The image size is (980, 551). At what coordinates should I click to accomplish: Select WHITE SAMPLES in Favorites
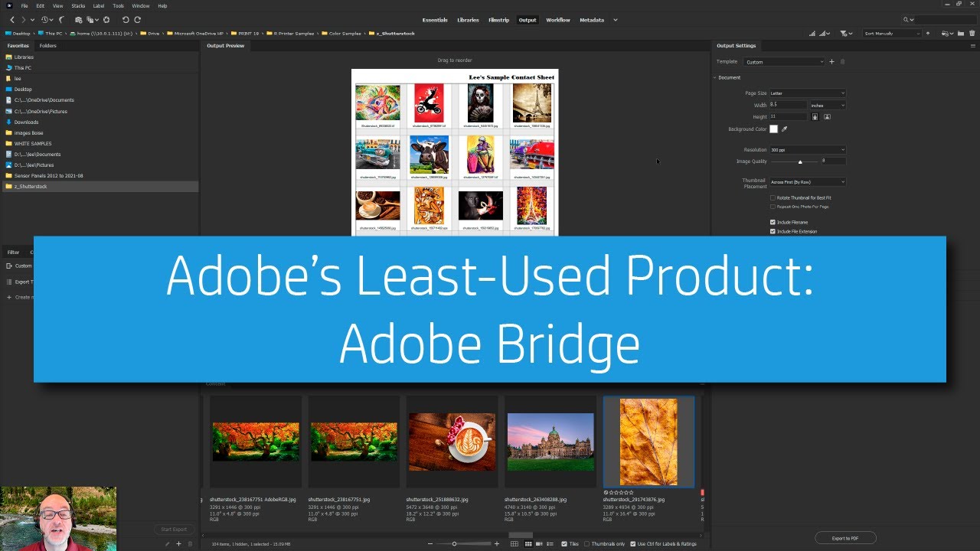click(33, 143)
